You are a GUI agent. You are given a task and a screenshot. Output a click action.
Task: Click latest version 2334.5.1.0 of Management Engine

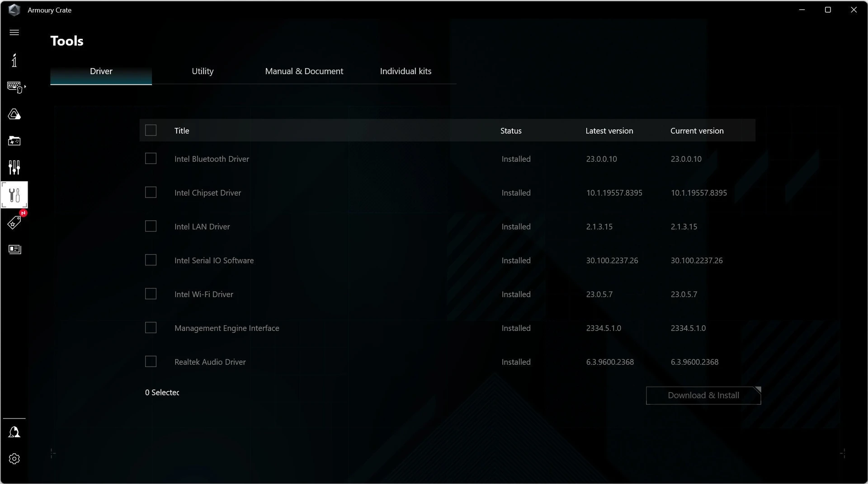pyautogui.click(x=604, y=329)
